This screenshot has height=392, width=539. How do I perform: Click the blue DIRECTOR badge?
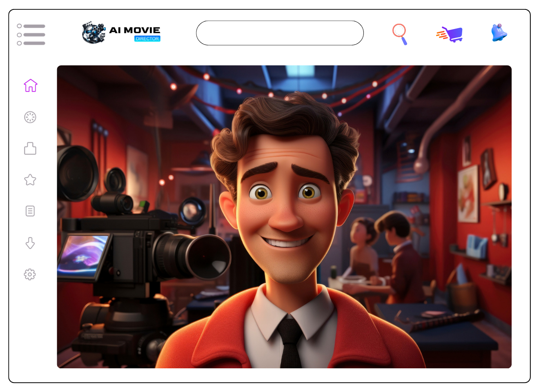point(147,39)
